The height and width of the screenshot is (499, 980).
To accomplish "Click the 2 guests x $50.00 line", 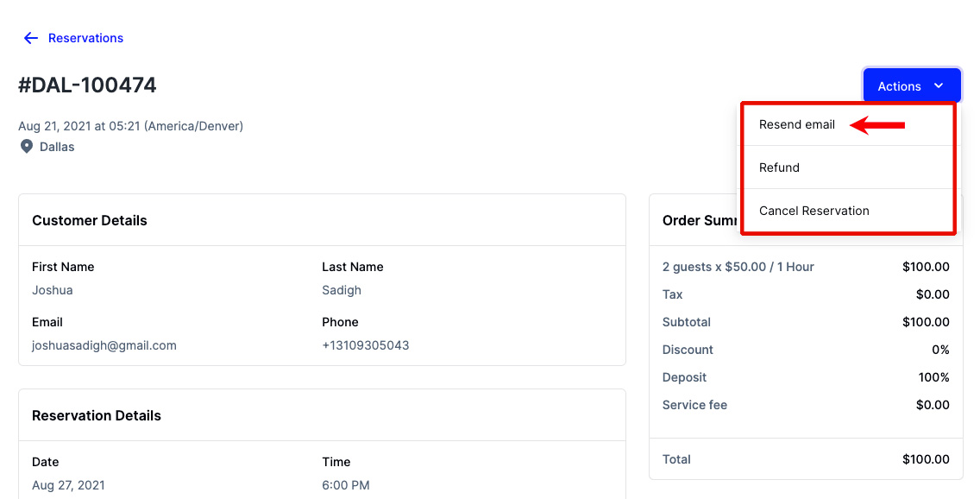I will coord(738,267).
